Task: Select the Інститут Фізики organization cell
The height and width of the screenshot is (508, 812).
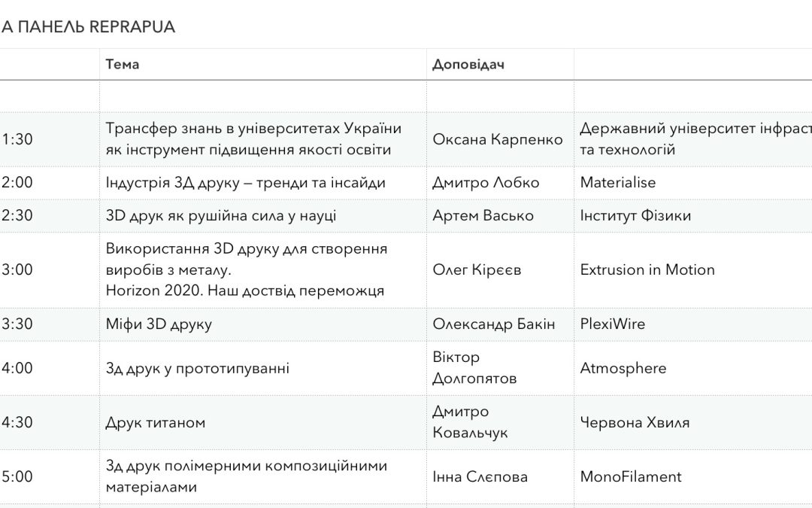Action: click(635, 216)
